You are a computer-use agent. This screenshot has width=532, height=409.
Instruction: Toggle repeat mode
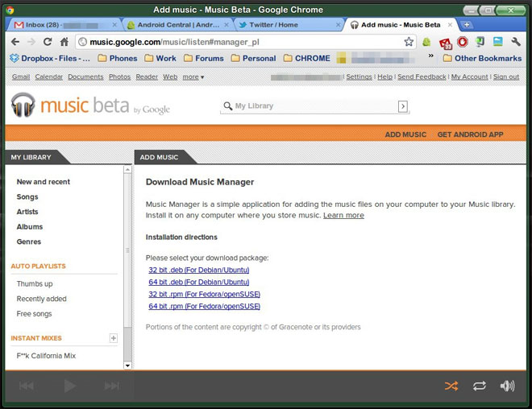click(480, 386)
